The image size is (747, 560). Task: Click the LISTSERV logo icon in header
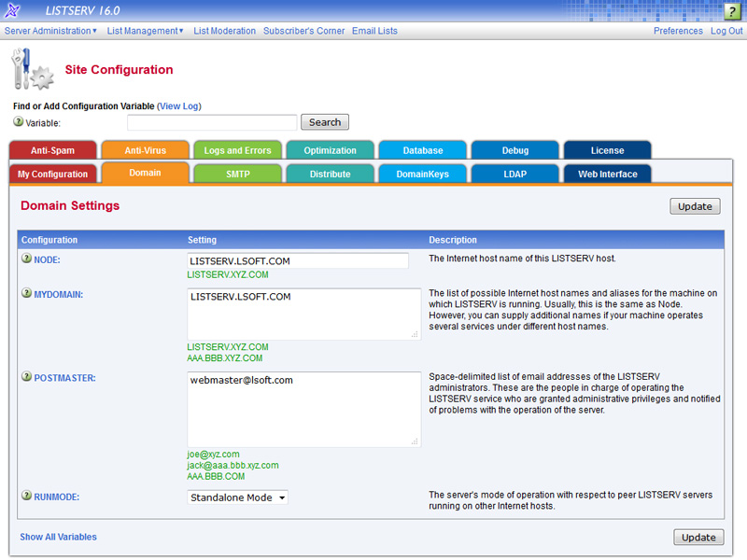13,10
